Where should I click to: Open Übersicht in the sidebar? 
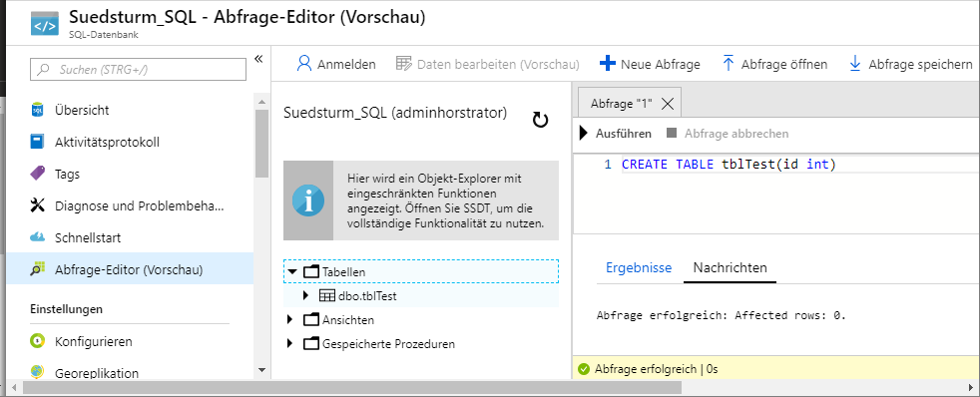[82, 110]
